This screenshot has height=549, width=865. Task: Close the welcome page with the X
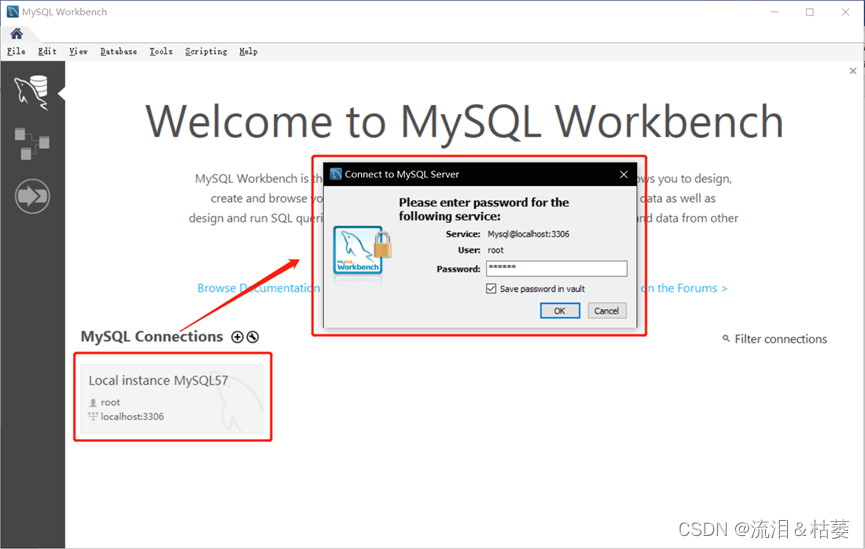pyautogui.click(x=853, y=71)
